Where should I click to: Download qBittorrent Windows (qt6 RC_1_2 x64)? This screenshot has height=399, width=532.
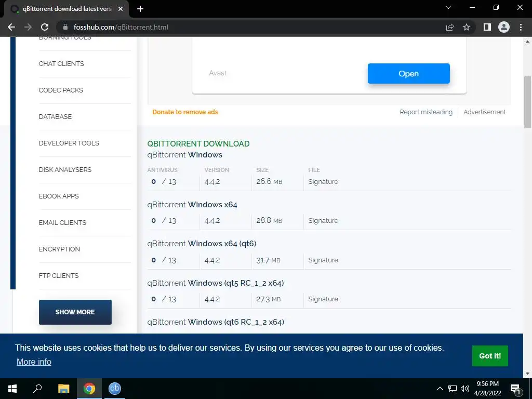tap(216, 322)
